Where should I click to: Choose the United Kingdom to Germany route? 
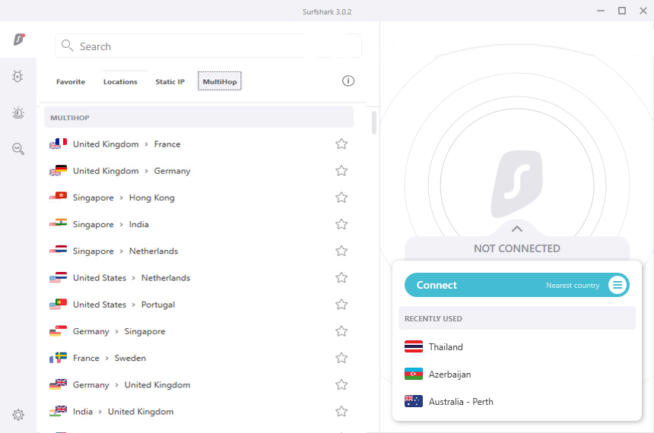199,171
